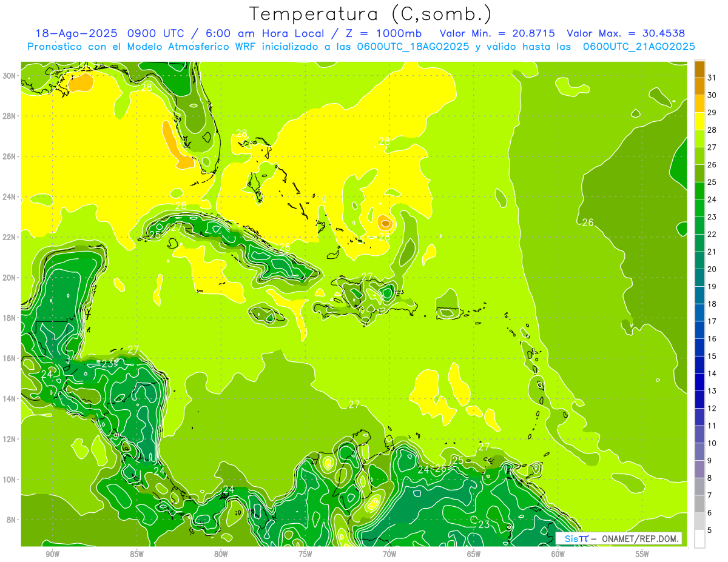728x562 pixels.
Task: Click the 55W longitude axis label
Action: point(642,554)
